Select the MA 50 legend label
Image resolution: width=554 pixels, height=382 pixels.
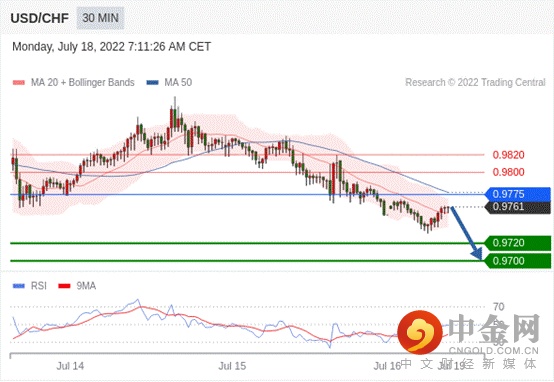coord(178,82)
